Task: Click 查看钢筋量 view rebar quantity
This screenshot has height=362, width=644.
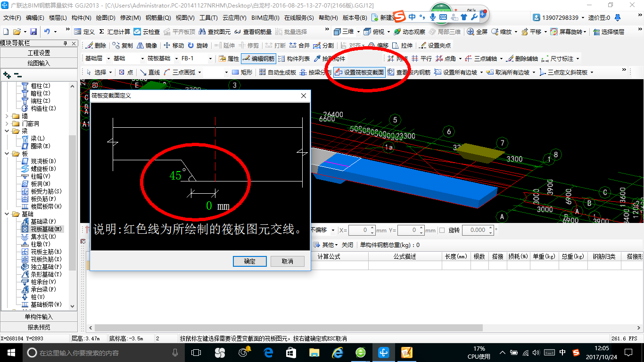Action: click(x=253, y=32)
